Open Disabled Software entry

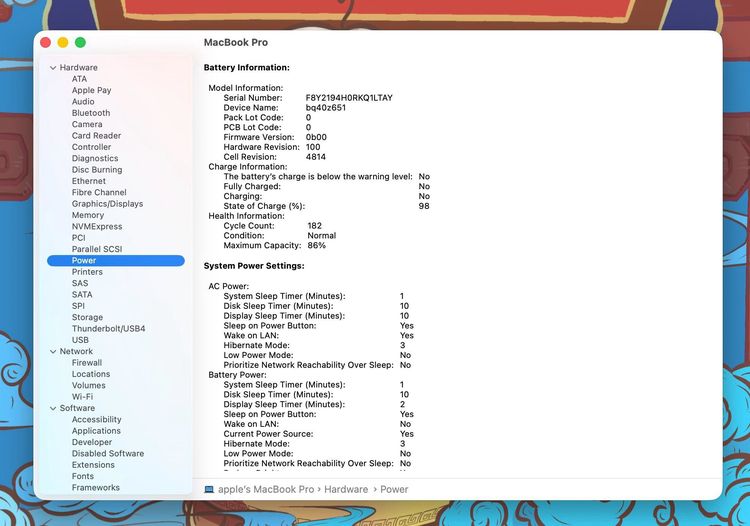point(108,454)
